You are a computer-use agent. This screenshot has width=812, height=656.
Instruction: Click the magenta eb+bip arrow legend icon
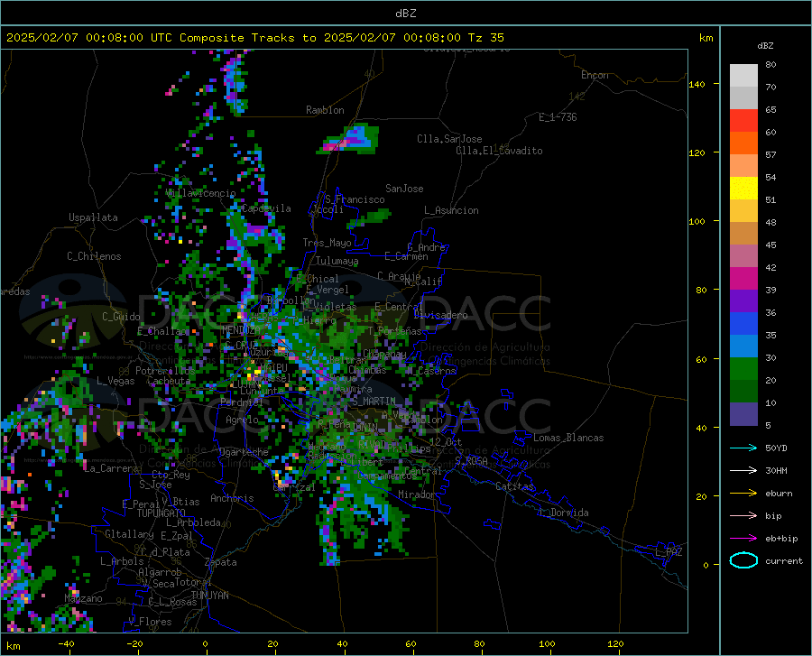(743, 539)
